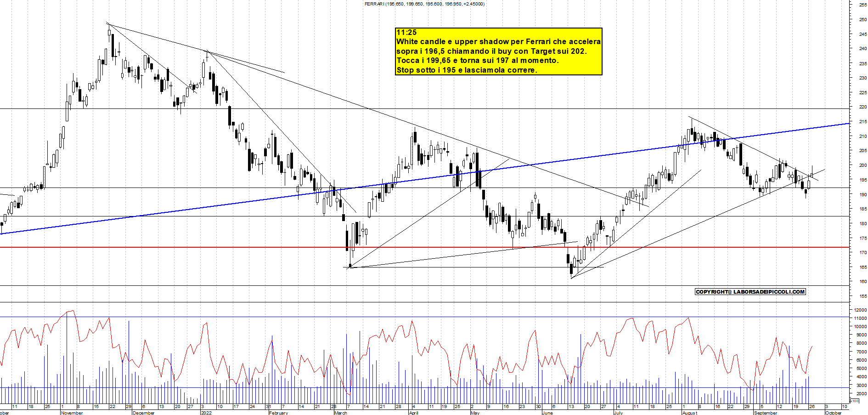Click the 205 price level on the right axis
Viewport: 868px width, 415px height.
(862, 150)
